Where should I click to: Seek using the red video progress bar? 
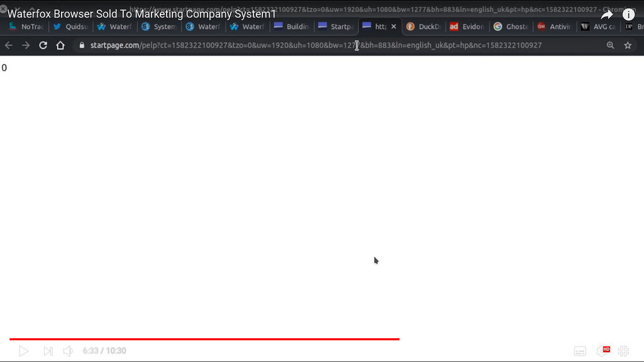[x=201, y=339]
